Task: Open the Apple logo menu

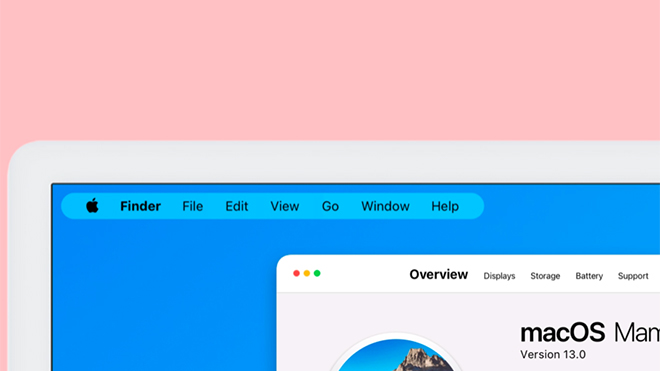Action: tap(92, 206)
